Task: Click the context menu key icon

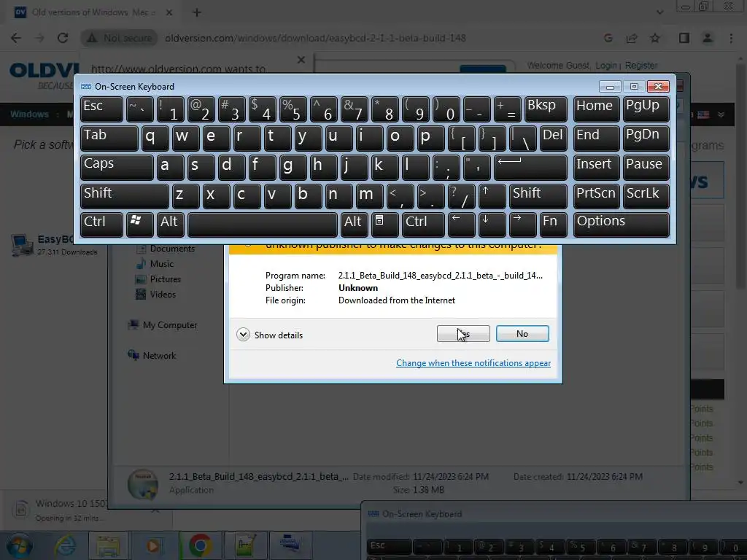Action: [384, 225]
